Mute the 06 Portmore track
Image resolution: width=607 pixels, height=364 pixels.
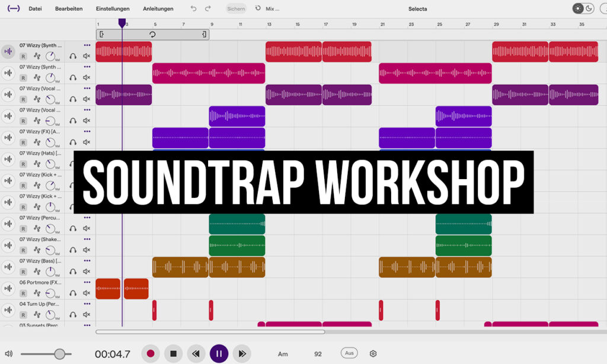click(87, 293)
